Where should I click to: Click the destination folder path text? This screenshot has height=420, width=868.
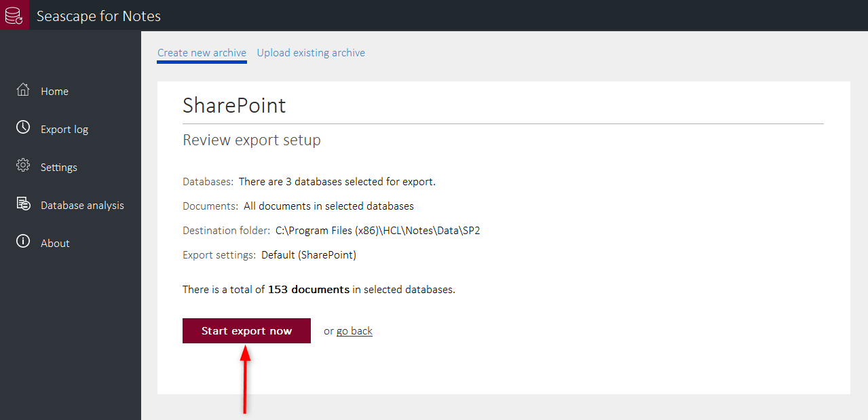click(377, 231)
